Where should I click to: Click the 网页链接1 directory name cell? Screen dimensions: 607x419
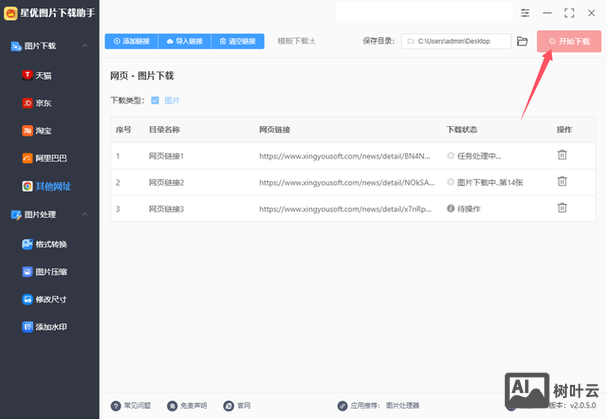tap(166, 156)
